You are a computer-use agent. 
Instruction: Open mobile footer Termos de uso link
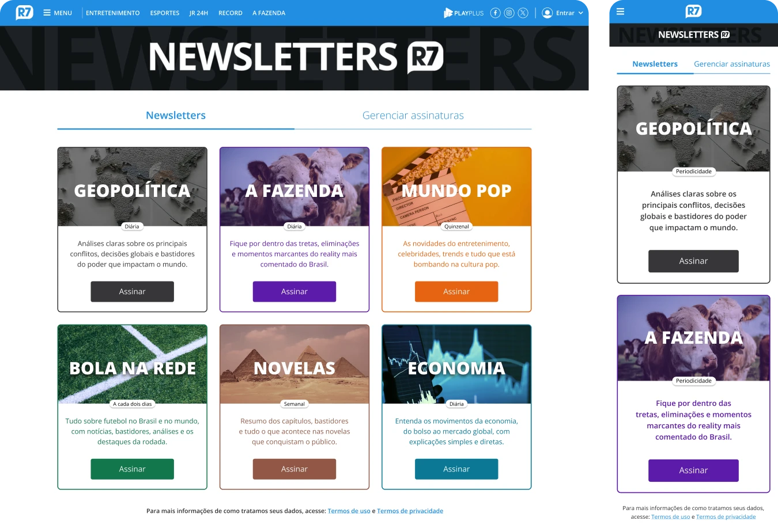tap(670, 516)
